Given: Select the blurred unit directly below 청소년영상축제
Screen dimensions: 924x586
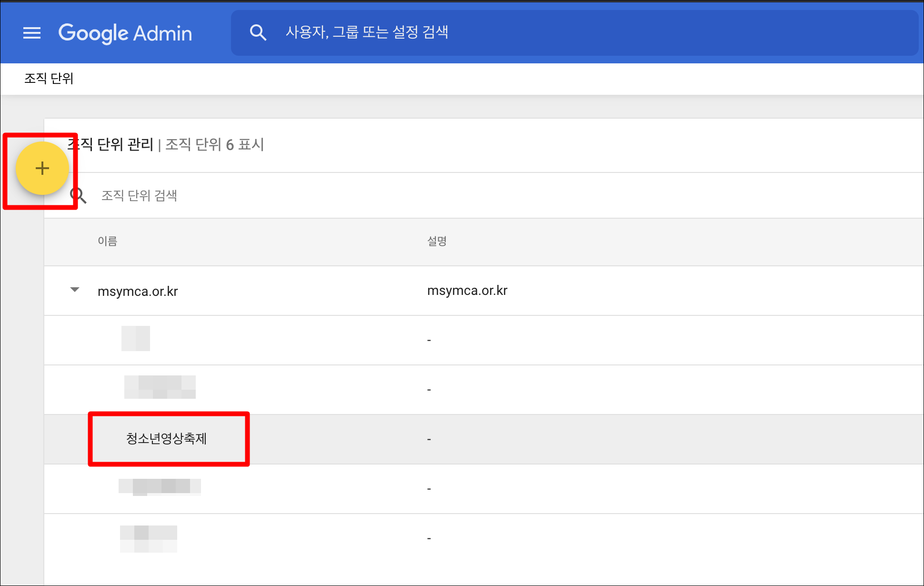Looking at the screenshot, I should (160, 487).
